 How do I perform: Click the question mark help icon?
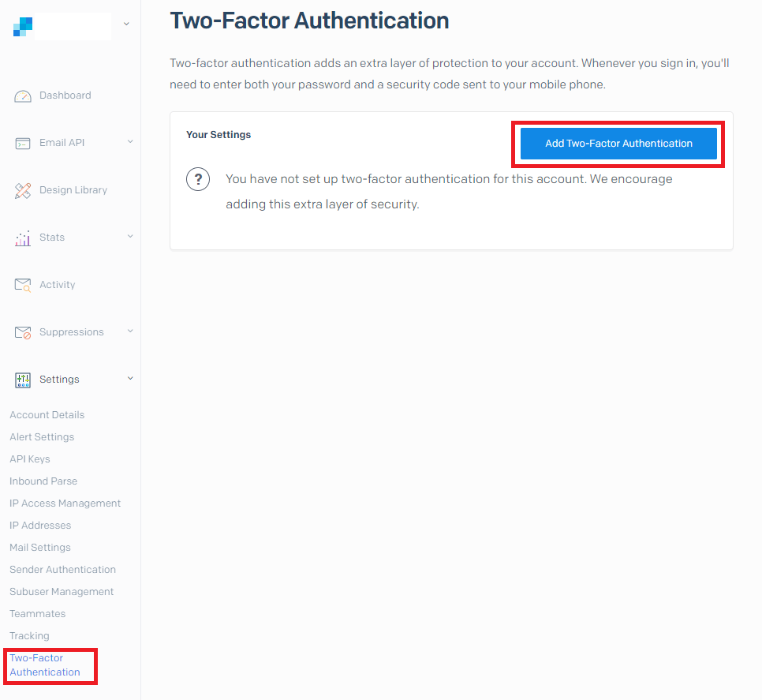pos(198,179)
